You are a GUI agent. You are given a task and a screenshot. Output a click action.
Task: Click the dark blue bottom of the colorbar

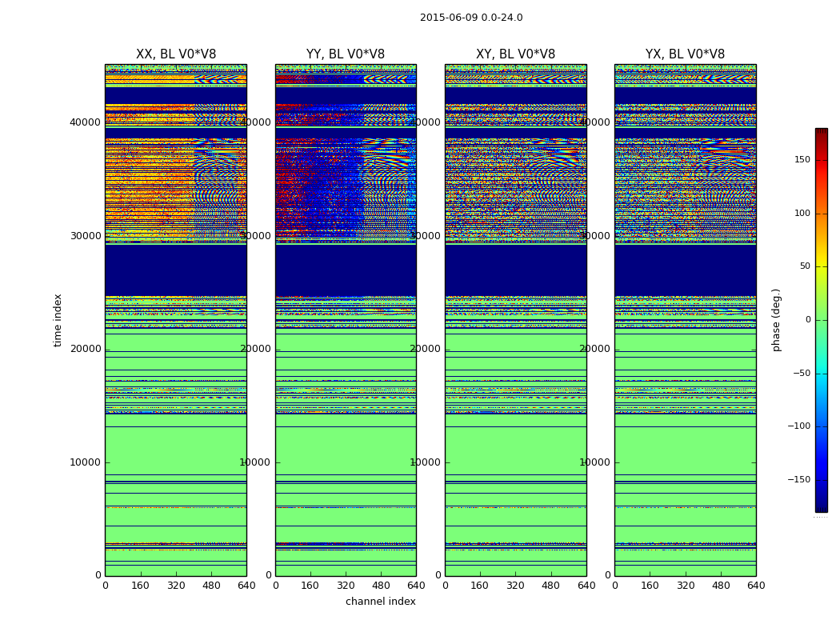pos(821,506)
